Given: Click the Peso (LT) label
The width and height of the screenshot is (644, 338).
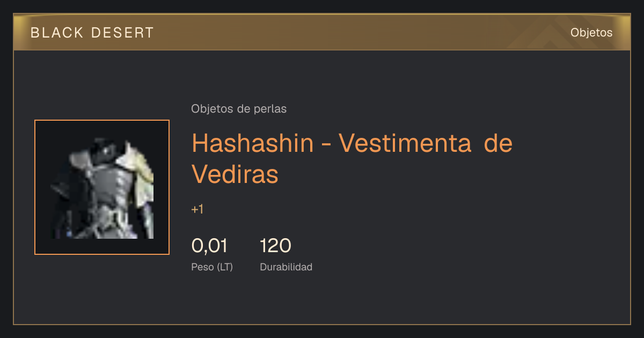Looking at the screenshot, I should coord(212,267).
